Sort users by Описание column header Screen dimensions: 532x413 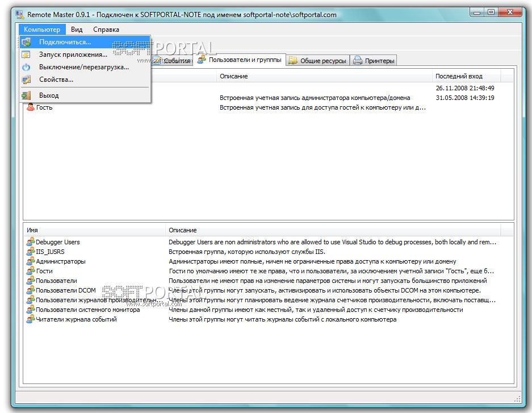[x=324, y=76]
